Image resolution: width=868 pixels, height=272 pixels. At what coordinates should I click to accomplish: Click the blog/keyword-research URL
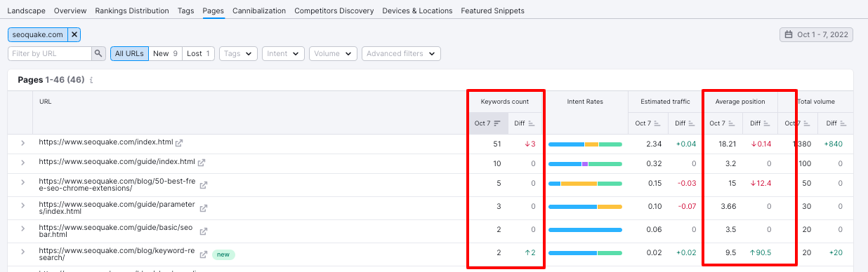click(117, 253)
